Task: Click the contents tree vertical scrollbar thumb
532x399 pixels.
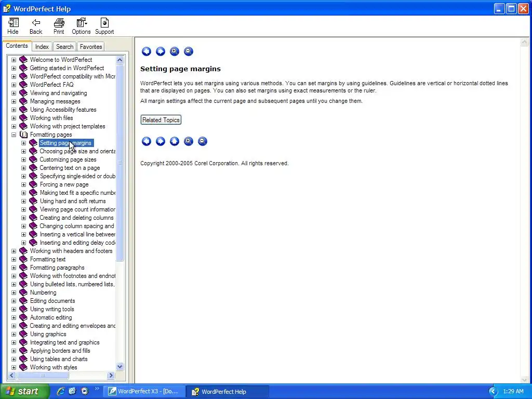Action: pyautogui.click(x=120, y=163)
